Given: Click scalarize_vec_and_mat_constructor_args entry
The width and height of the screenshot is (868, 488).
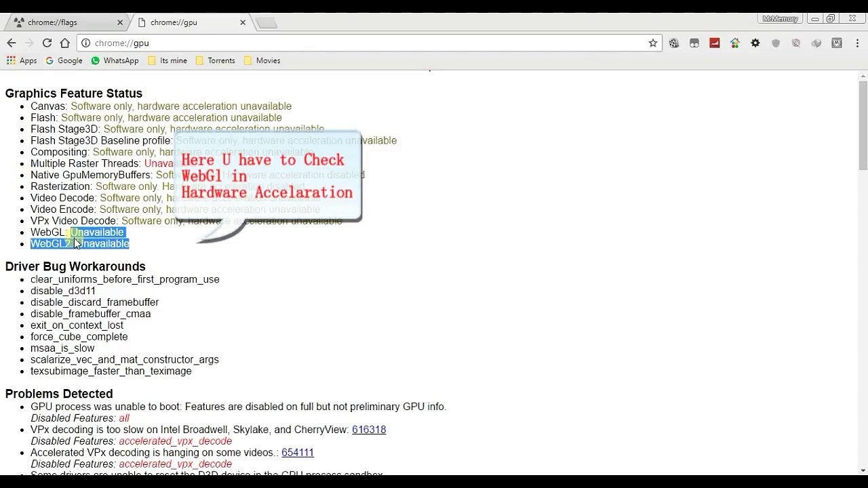Looking at the screenshot, I should (x=125, y=360).
